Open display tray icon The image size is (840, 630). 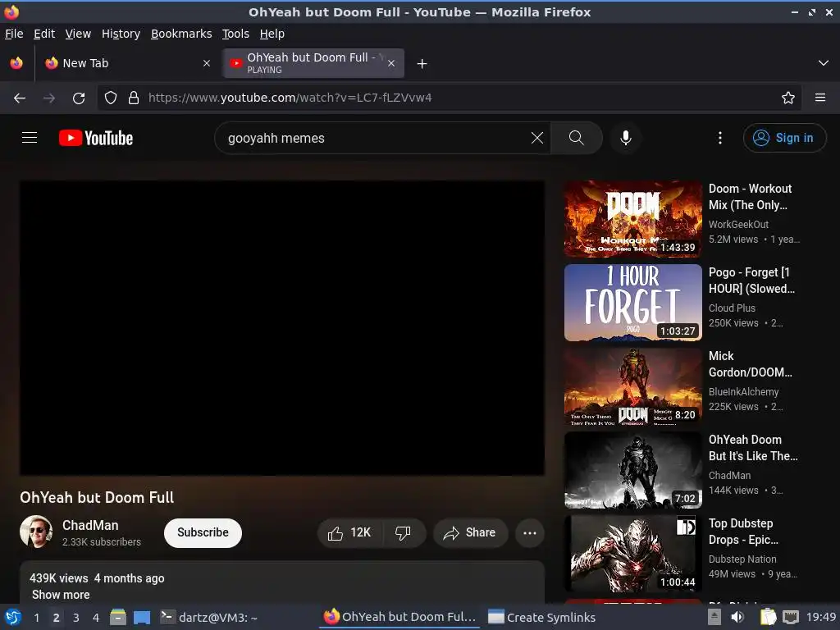click(x=790, y=617)
